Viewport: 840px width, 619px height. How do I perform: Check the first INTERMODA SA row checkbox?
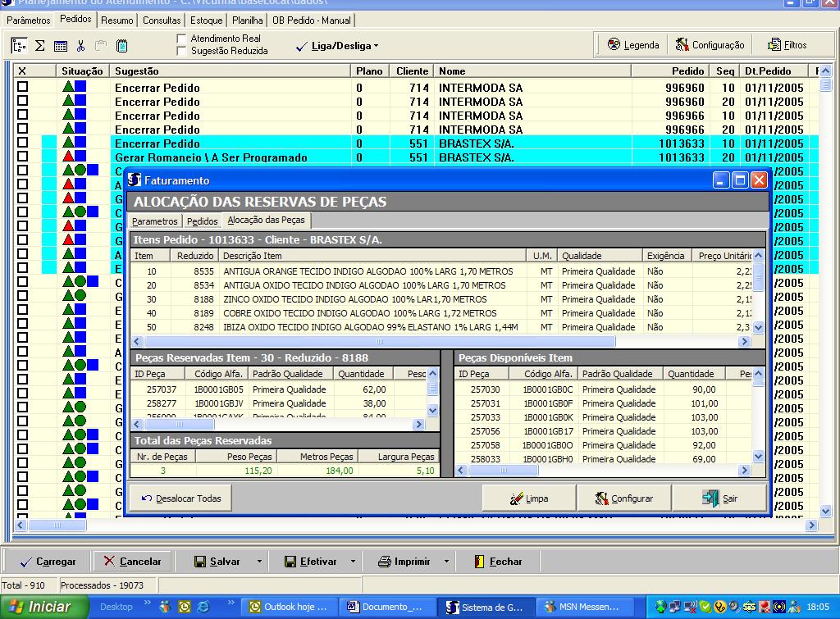22,88
